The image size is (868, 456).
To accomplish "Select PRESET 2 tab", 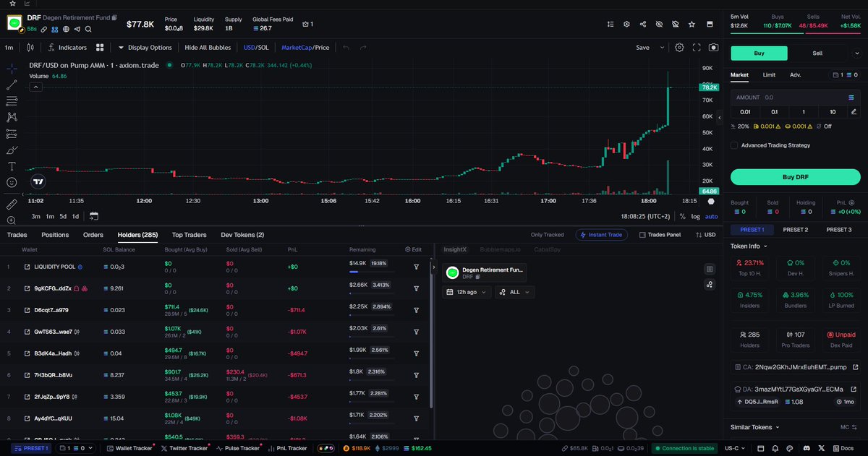I will 795,230.
